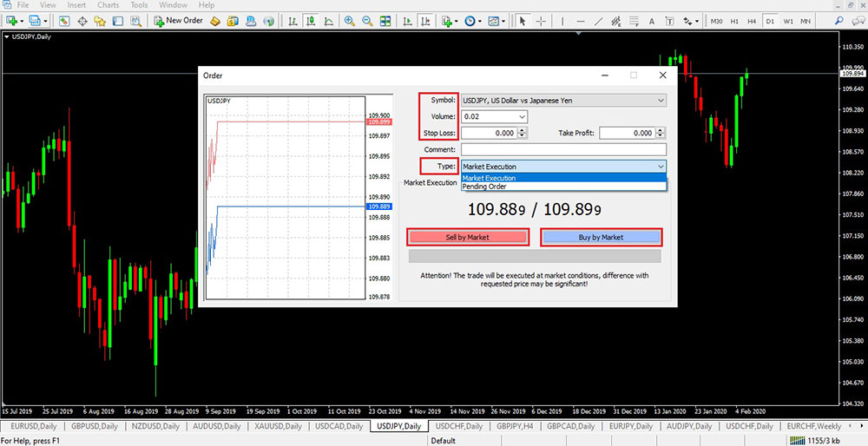Switch chart to bar chart mode
Image resolution: width=868 pixels, height=446 pixels.
point(293,21)
